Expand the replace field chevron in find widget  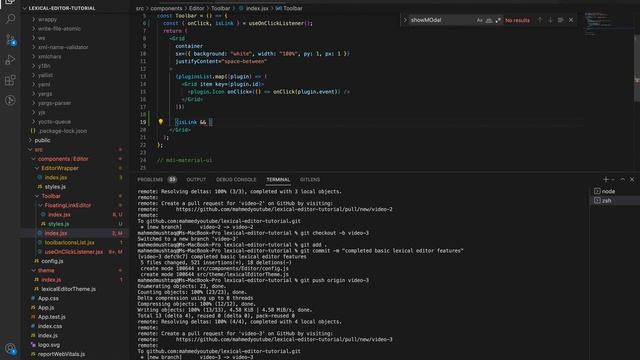coord(405,20)
